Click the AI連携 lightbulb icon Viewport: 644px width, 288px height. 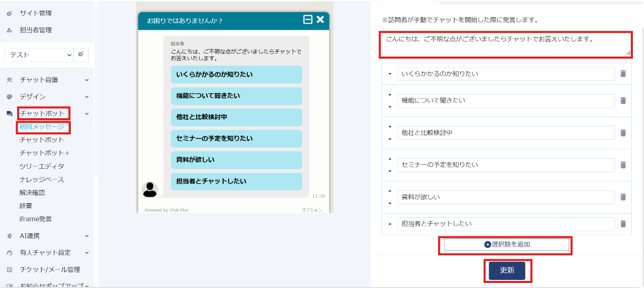coord(9,236)
